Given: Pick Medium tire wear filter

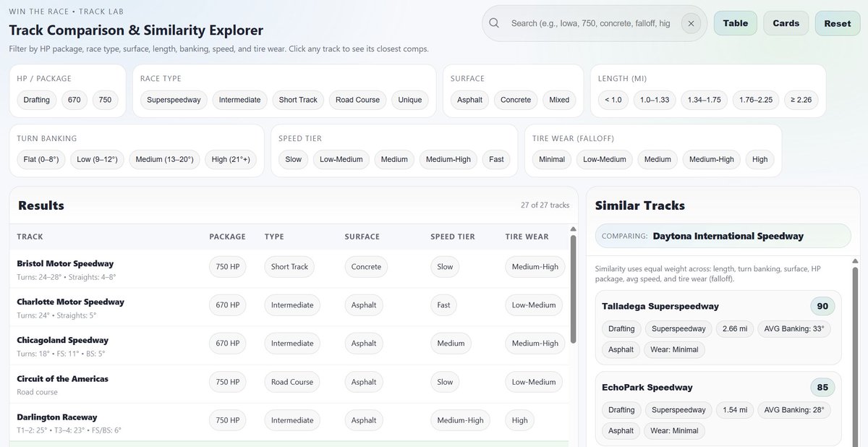Looking at the screenshot, I should (658, 159).
